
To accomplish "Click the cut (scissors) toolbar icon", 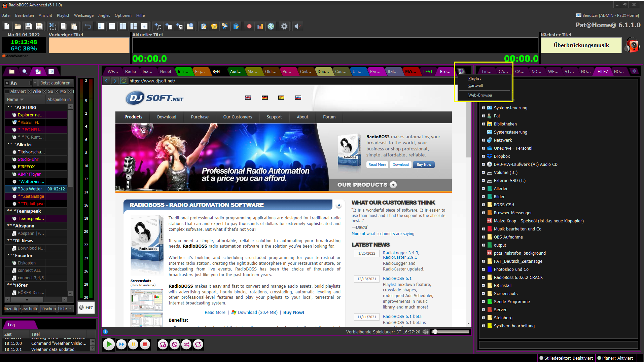I will pyautogui.click(x=52, y=26).
